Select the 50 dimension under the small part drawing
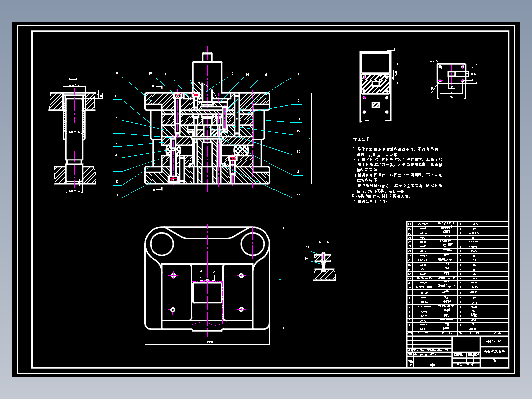This screenshot has width=532, height=399. [x=452, y=97]
